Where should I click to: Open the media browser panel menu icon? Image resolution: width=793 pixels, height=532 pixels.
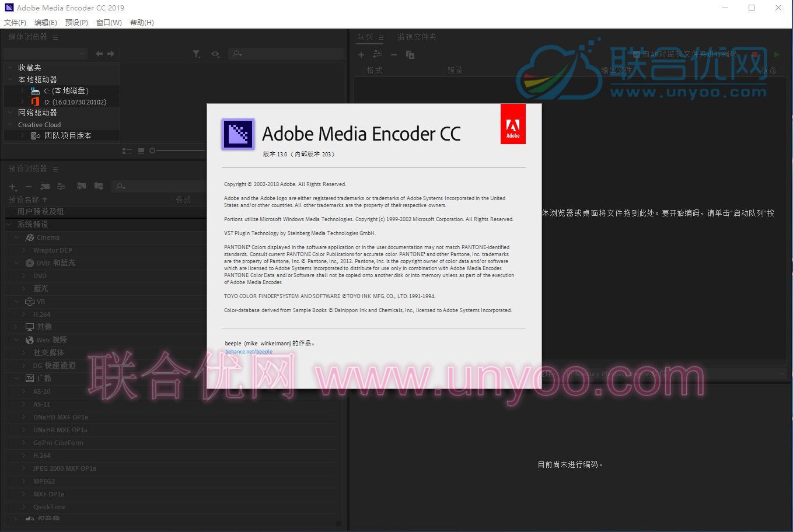point(55,37)
